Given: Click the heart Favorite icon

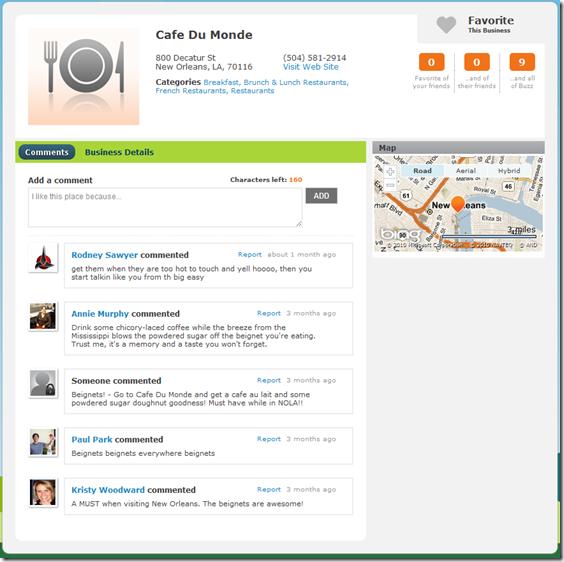Looking at the screenshot, I should pos(446,25).
